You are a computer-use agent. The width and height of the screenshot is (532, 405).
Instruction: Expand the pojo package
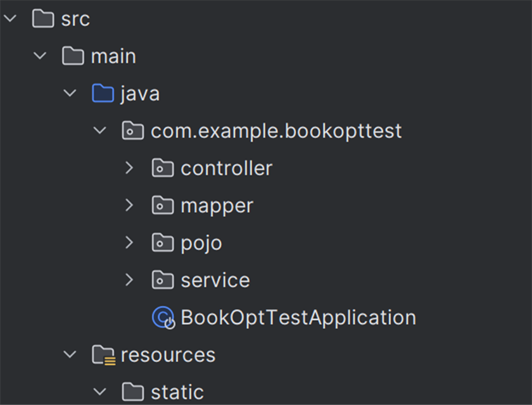click(x=129, y=242)
